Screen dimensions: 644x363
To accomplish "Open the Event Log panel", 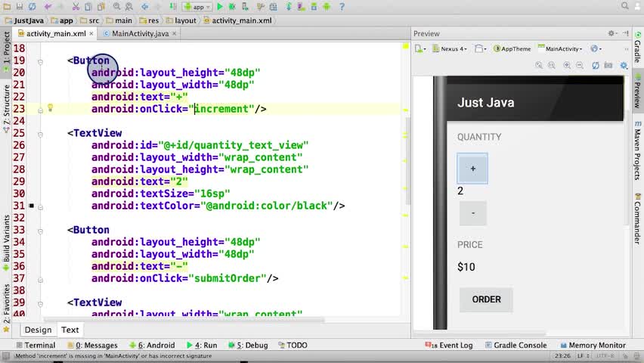I will 448,346.
